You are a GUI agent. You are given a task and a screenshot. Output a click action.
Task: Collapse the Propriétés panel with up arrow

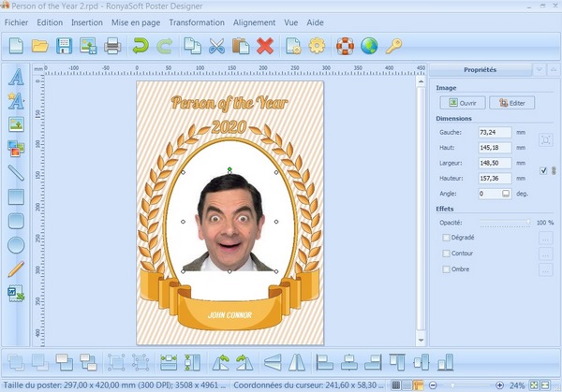pos(554,70)
